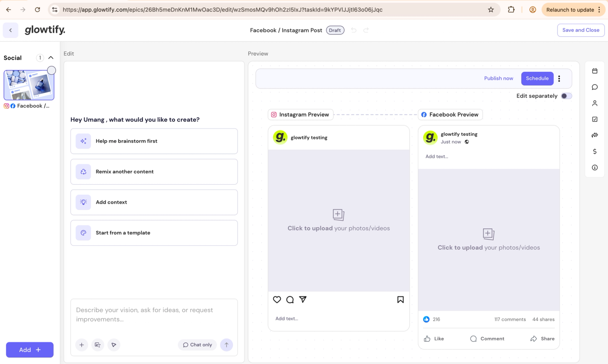Screen dimensions: 608x364
Task: Click the browser back arrow
Action: click(8, 10)
